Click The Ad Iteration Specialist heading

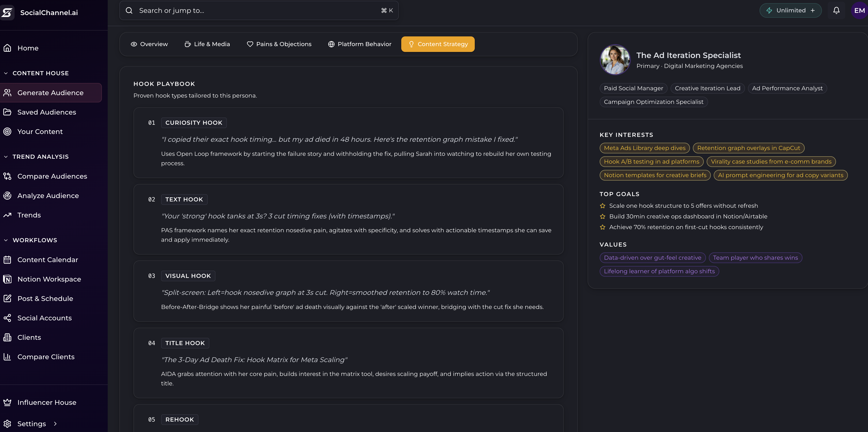pyautogui.click(x=688, y=55)
